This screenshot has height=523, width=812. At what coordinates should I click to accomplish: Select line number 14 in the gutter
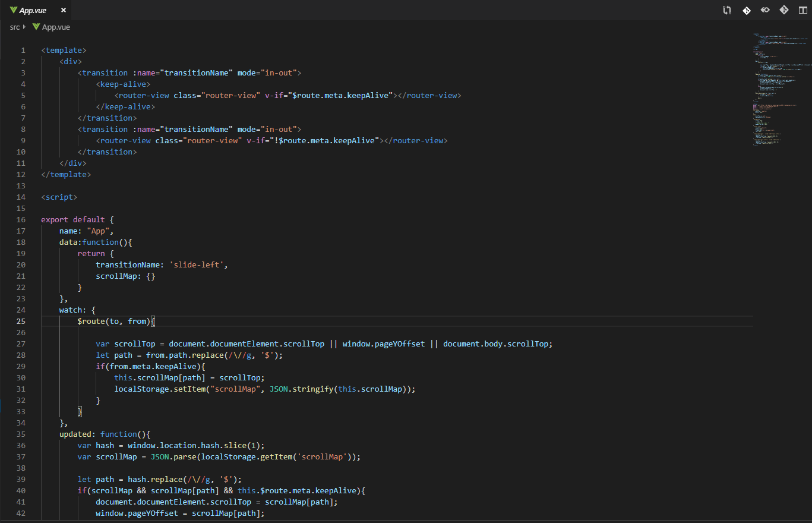click(21, 197)
